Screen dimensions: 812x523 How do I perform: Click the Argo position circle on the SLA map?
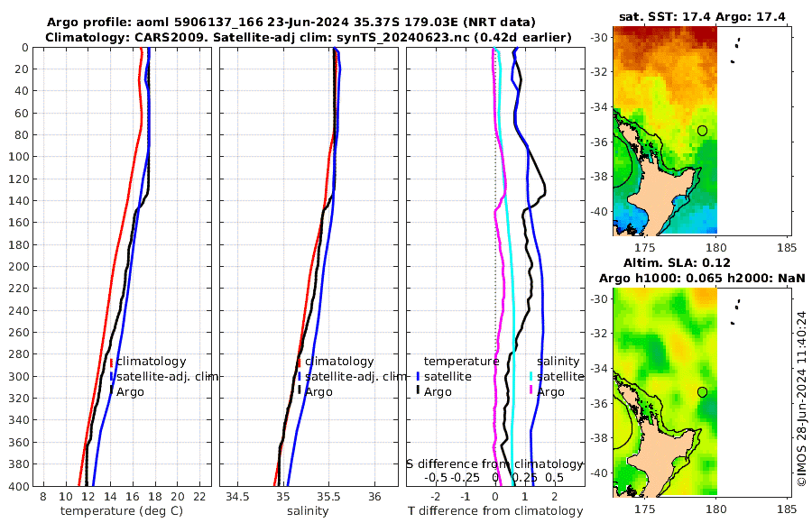click(x=702, y=392)
